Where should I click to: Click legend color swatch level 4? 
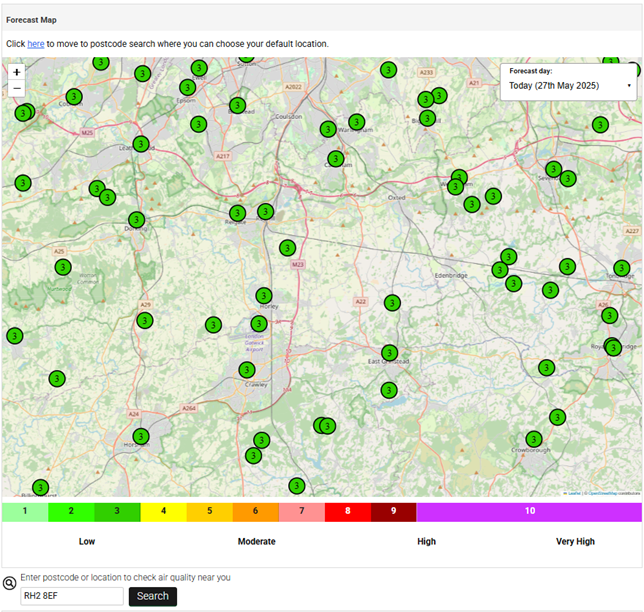tap(163, 512)
